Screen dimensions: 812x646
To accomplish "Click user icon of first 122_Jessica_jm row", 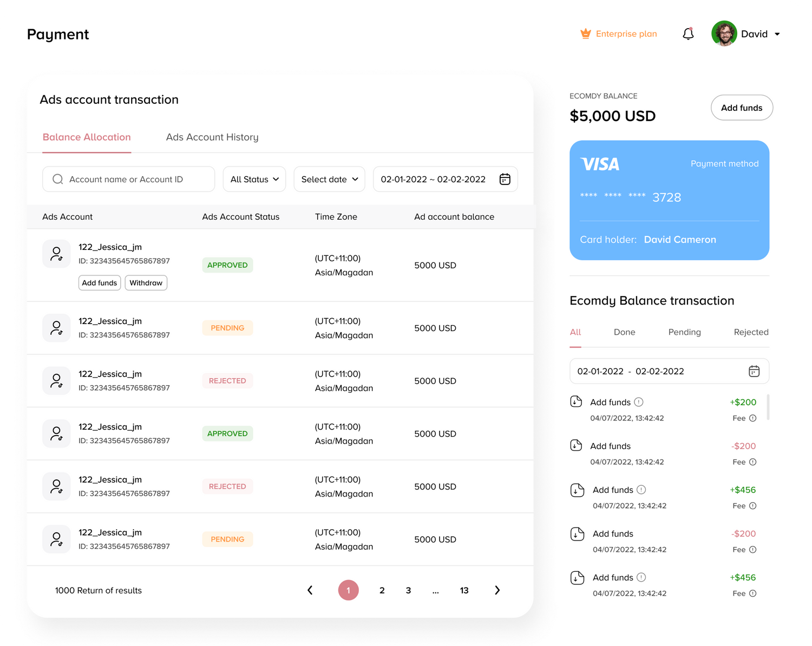I will 56,254.
